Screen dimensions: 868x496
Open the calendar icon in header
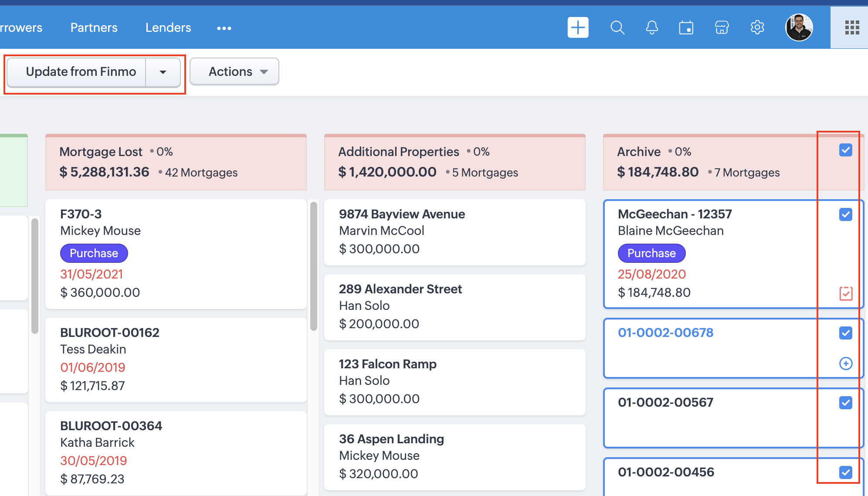[x=686, y=28]
